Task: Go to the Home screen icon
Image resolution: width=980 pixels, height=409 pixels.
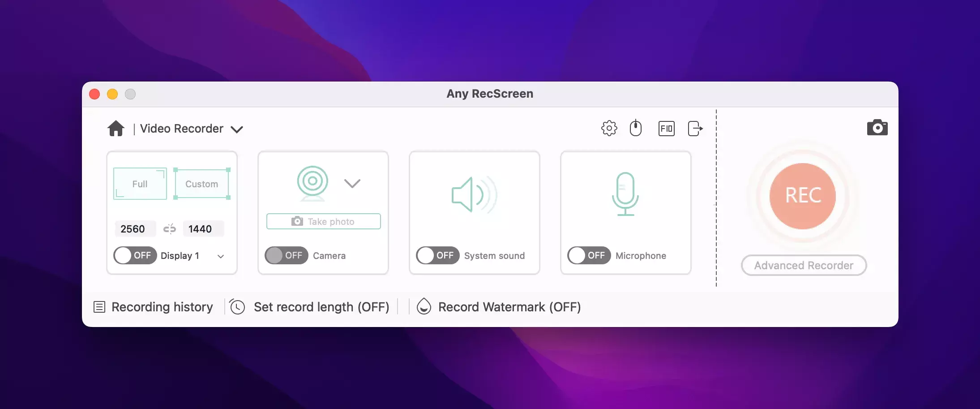Action: pos(116,129)
